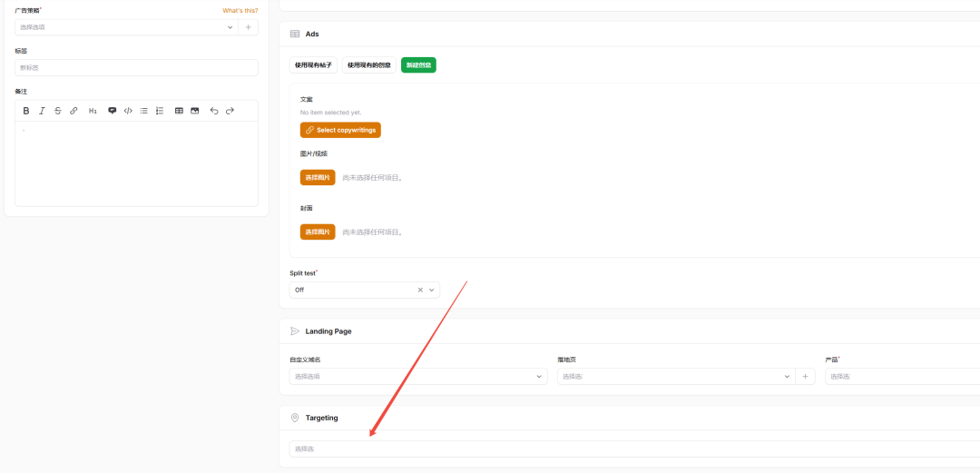Apply H1 heading in notes editor
The width and height of the screenshot is (980, 473).
[x=93, y=111]
